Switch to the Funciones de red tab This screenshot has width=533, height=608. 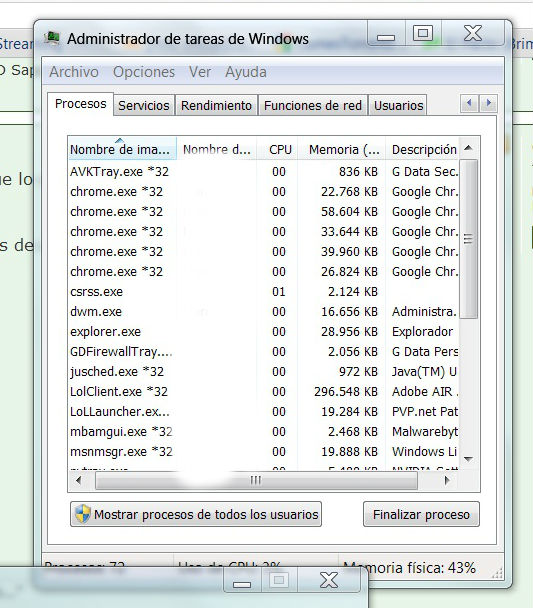[x=313, y=105]
